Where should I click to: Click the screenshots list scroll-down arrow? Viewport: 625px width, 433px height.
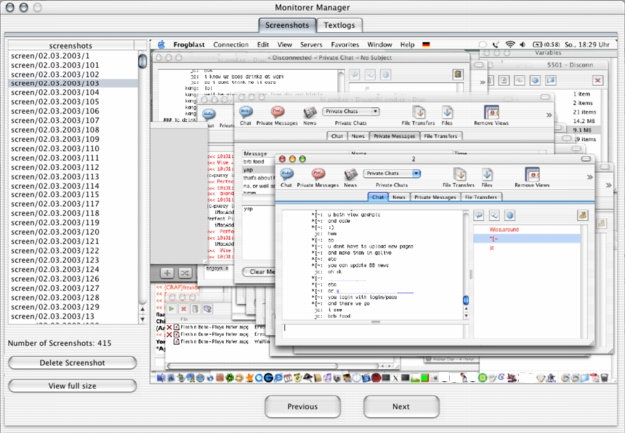[x=142, y=319]
